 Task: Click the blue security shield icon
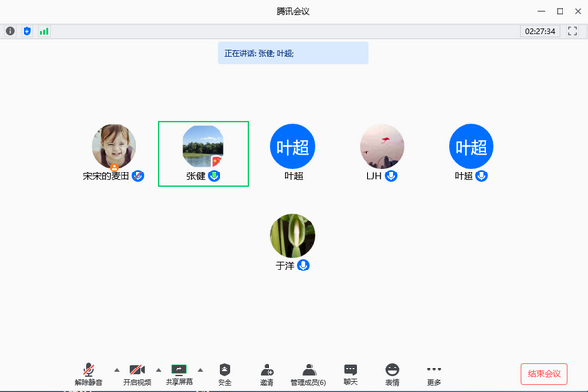tap(27, 31)
